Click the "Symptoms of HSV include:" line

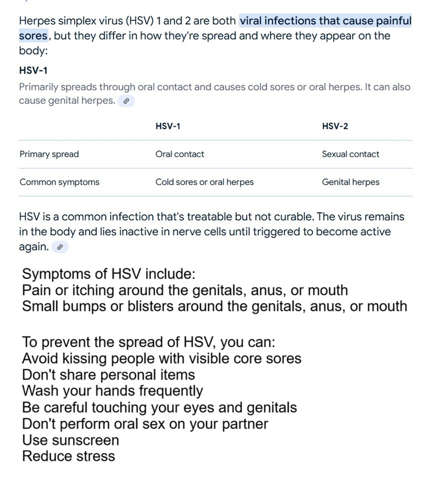coord(109,274)
